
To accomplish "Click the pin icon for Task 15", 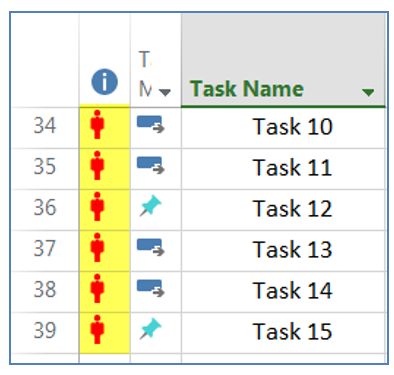I will click(151, 329).
